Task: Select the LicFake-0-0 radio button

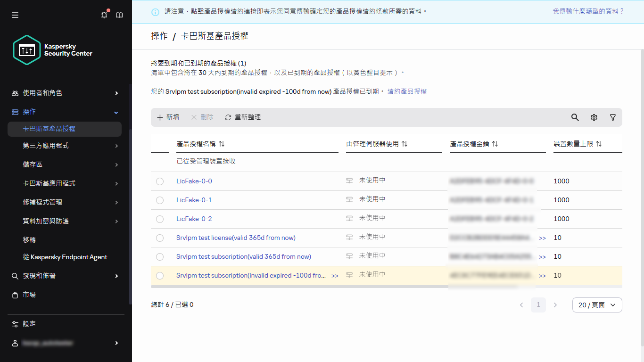Action: click(160, 181)
